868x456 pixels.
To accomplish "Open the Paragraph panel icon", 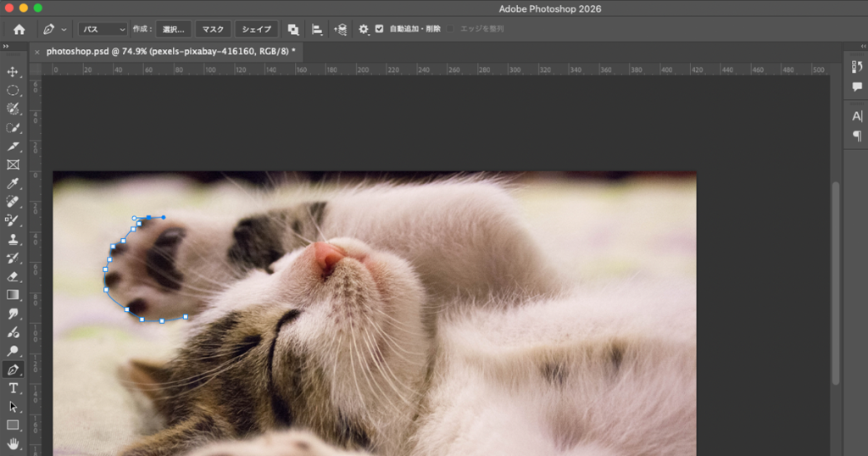I will pyautogui.click(x=857, y=136).
